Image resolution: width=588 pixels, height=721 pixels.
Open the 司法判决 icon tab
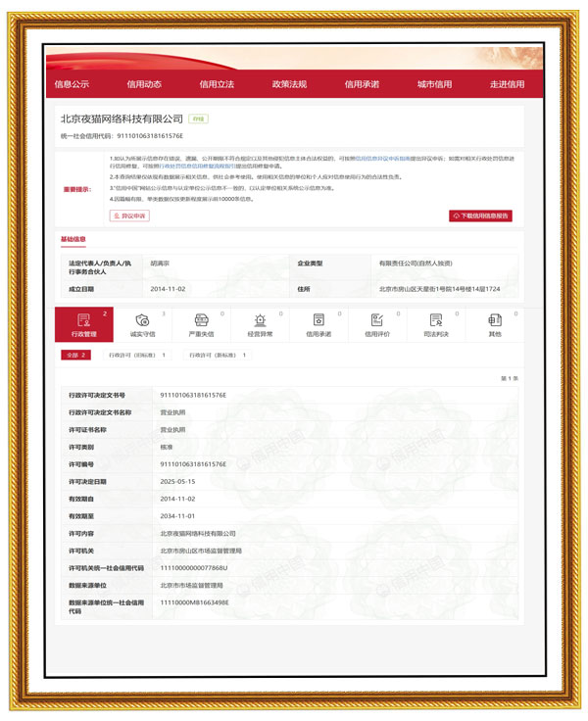[436, 325]
